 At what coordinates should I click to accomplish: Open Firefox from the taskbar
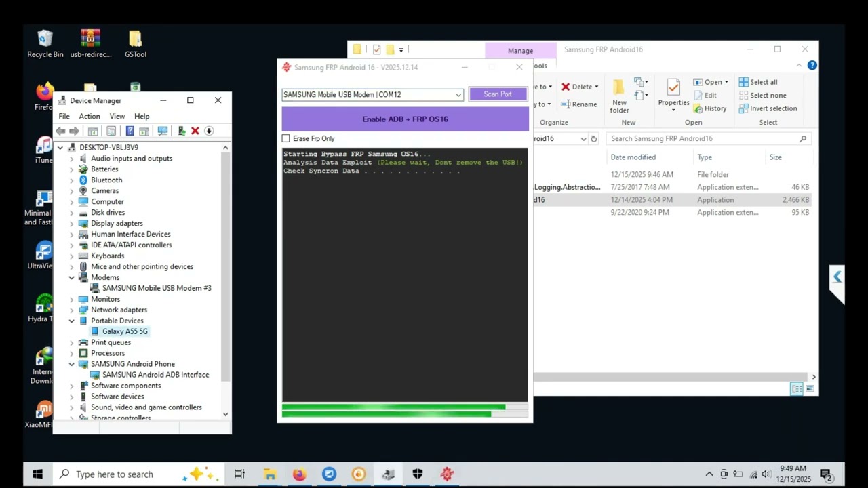(299, 474)
